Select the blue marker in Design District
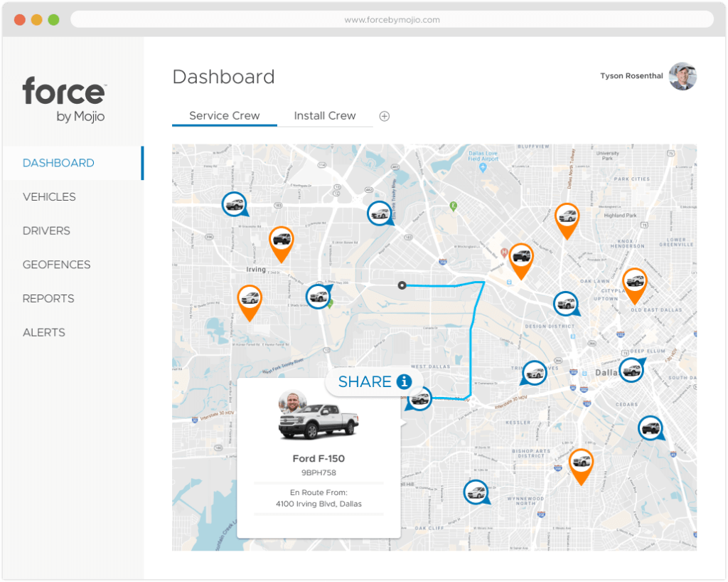 [566, 304]
